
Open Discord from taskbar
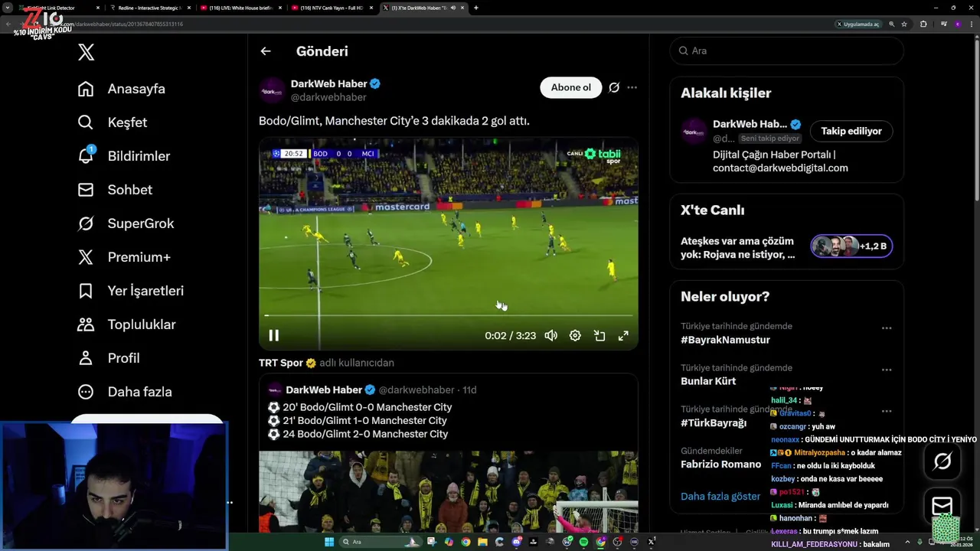517,542
